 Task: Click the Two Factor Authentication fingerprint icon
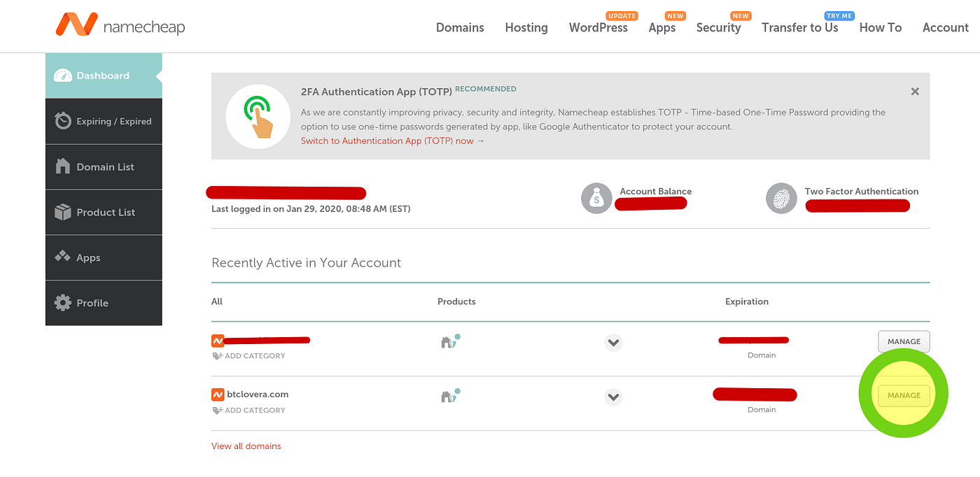pos(781,199)
